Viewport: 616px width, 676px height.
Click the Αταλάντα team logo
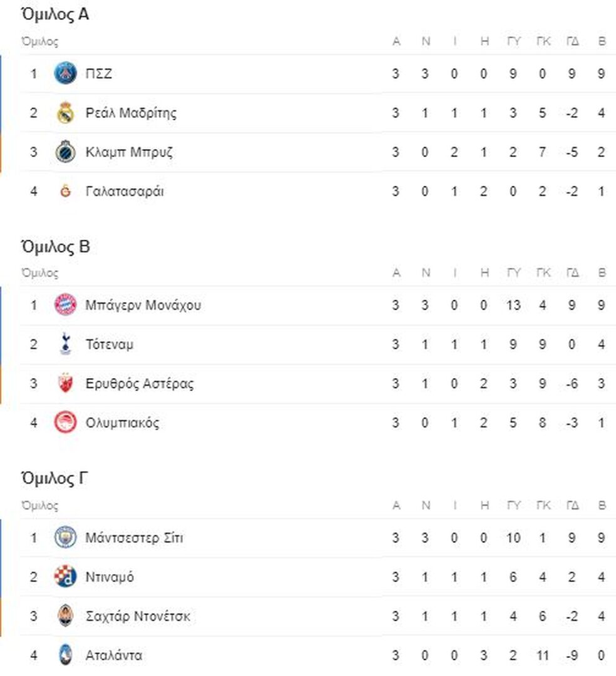66,655
